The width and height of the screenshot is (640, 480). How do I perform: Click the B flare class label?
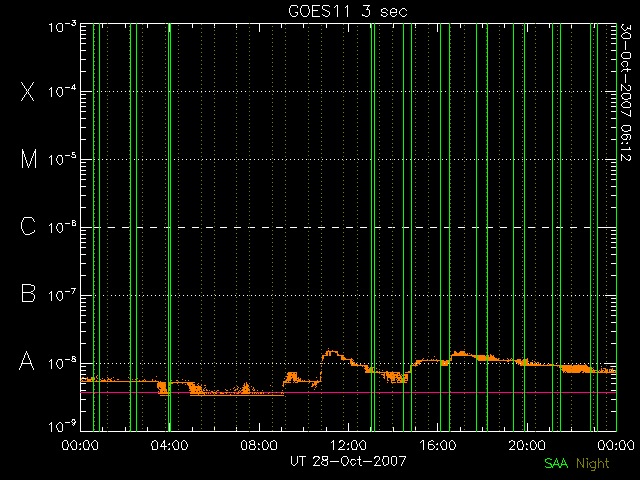pyautogui.click(x=28, y=293)
